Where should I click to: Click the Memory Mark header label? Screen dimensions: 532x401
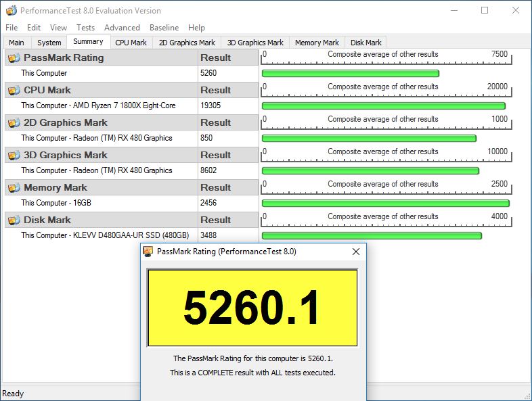[56, 187]
